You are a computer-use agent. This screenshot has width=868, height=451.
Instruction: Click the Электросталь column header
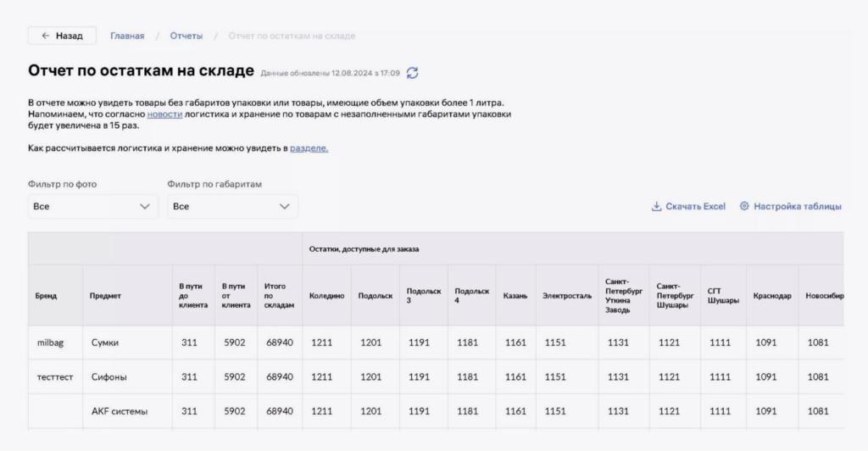coord(567,296)
